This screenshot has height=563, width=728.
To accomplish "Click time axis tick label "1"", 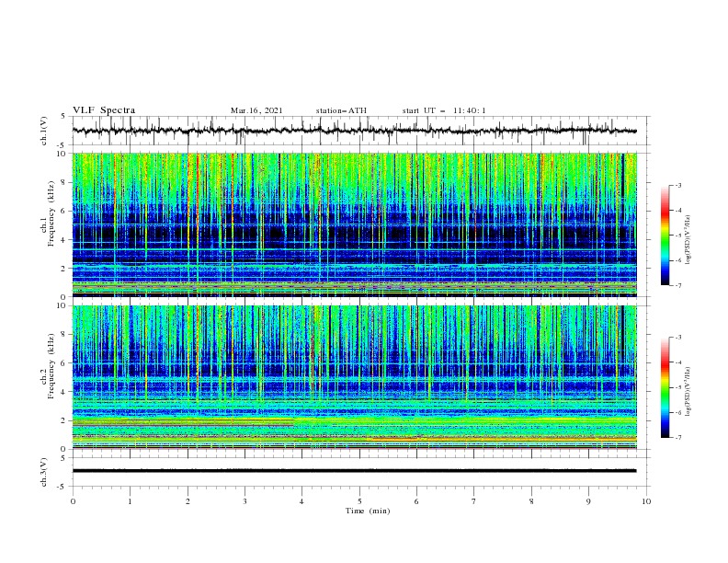I will [130, 501].
